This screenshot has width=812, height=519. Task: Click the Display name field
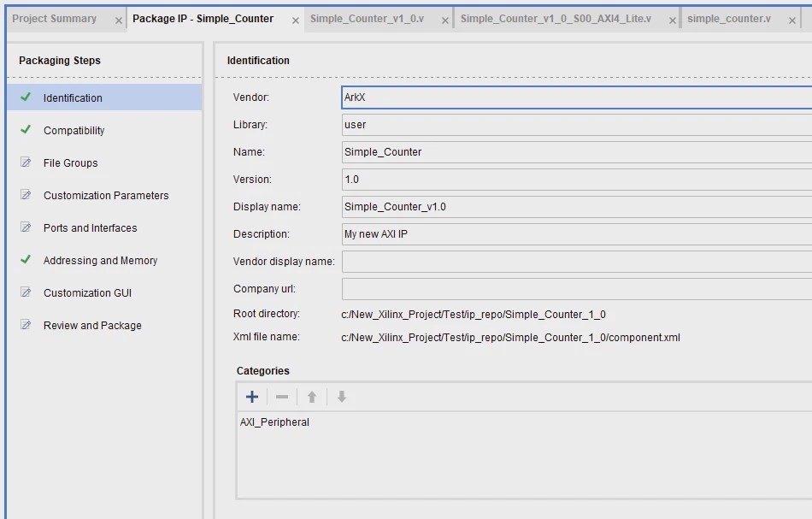click(x=576, y=207)
